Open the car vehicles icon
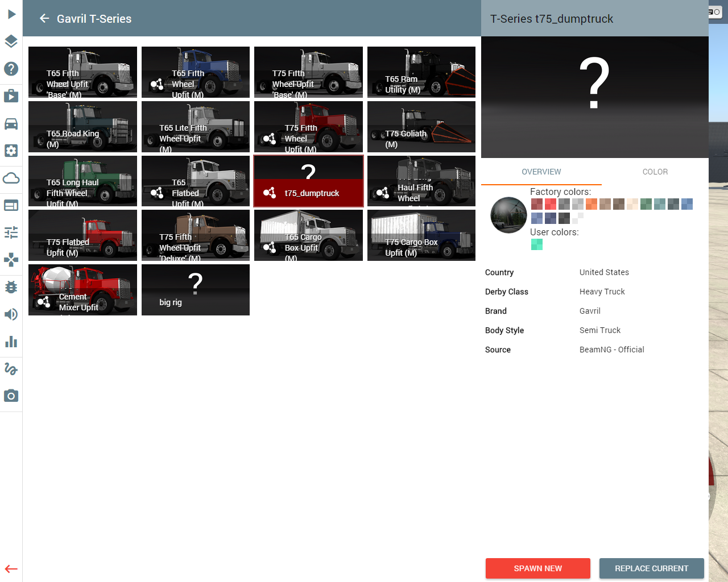728x582 pixels. (x=11, y=123)
